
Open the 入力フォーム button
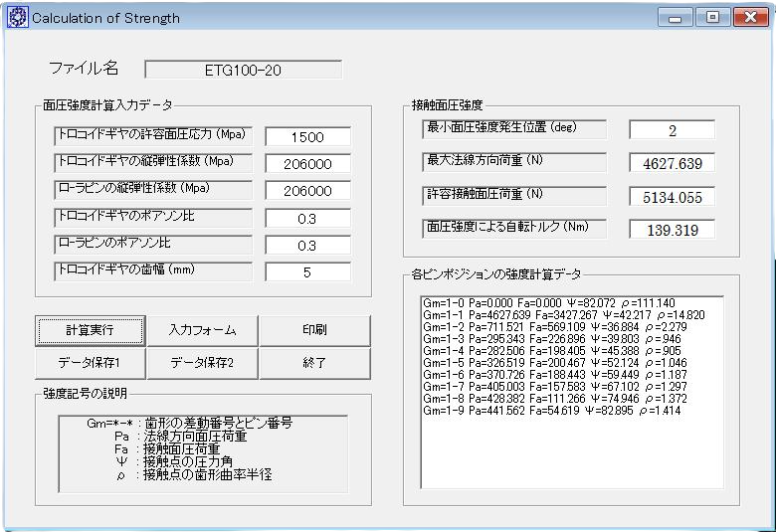coord(202,330)
